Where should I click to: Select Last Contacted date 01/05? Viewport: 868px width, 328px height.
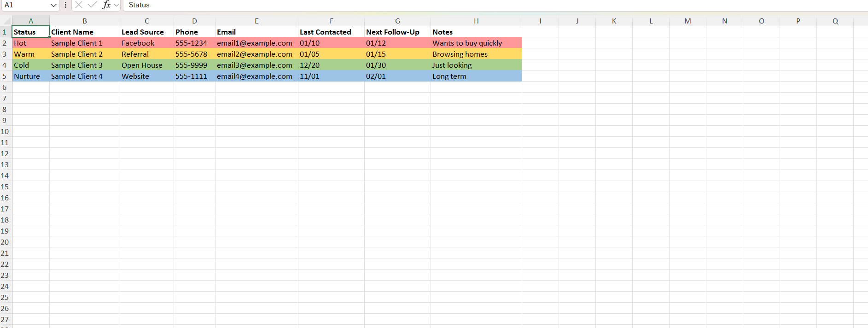pyautogui.click(x=331, y=54)
